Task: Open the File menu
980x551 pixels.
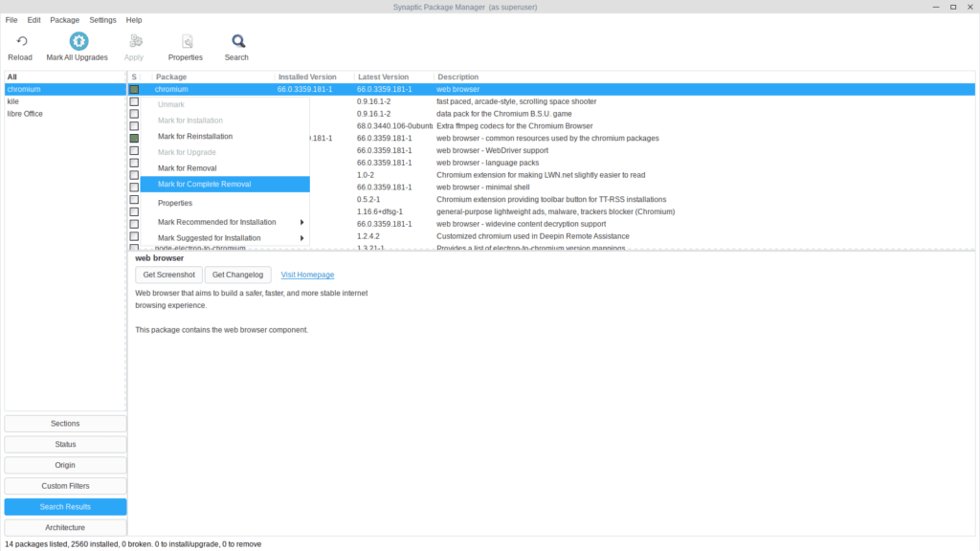Action: 11,20
